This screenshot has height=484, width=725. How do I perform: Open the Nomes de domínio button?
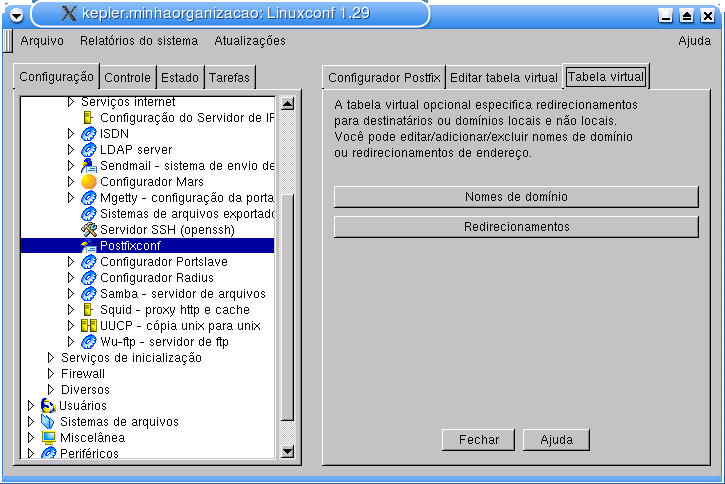[x=516, y=197]
